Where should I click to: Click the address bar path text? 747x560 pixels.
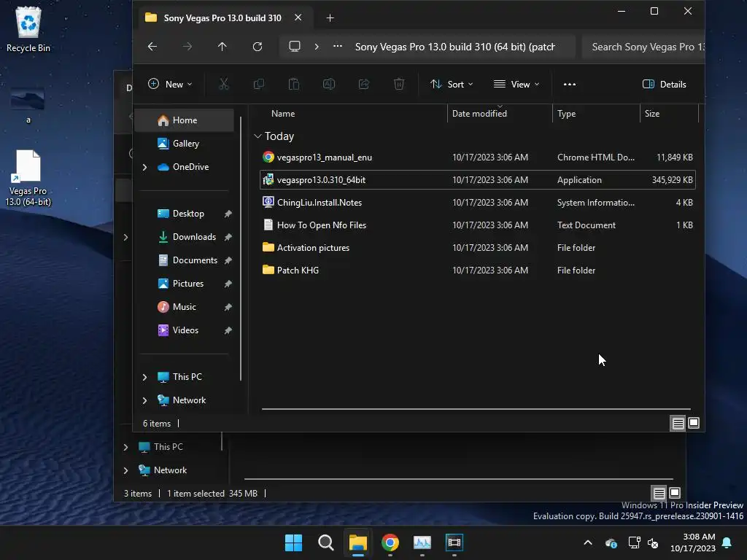tap(454, 47)
